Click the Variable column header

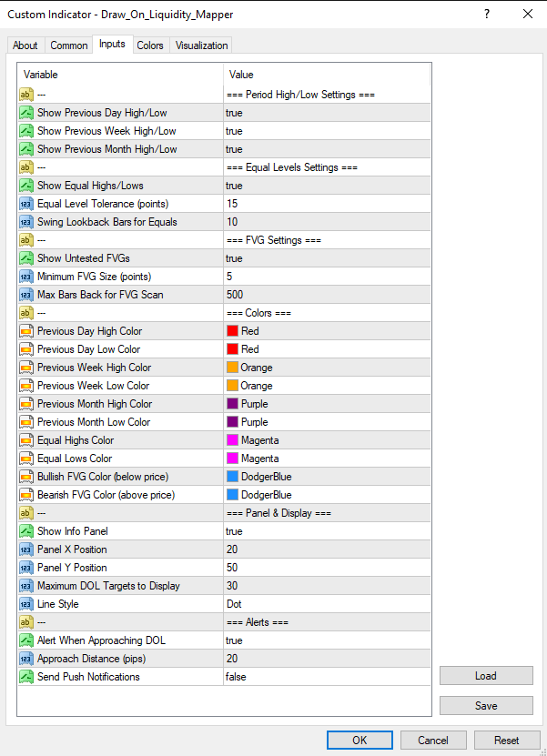[120, 75]
